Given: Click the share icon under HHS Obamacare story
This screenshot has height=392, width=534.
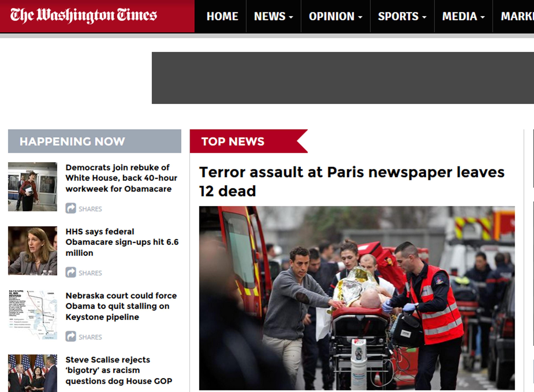Looking at the screenshot, I should point(71,272).
